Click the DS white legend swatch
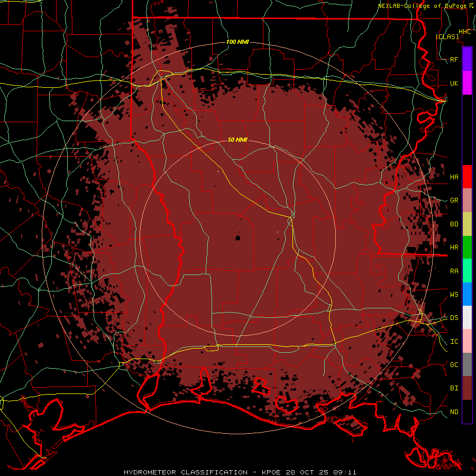Screen dimensions: 476x476 [467, 317]
